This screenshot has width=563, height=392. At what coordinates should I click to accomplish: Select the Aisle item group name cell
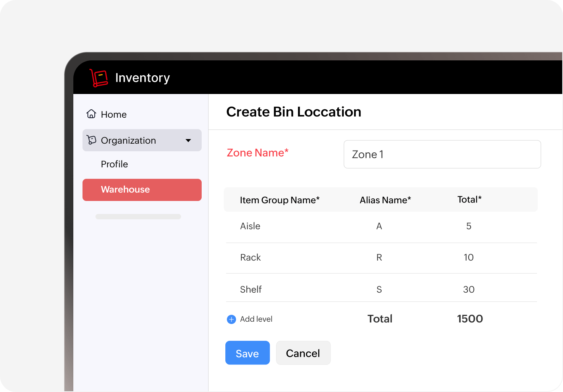tap(250, 226)
